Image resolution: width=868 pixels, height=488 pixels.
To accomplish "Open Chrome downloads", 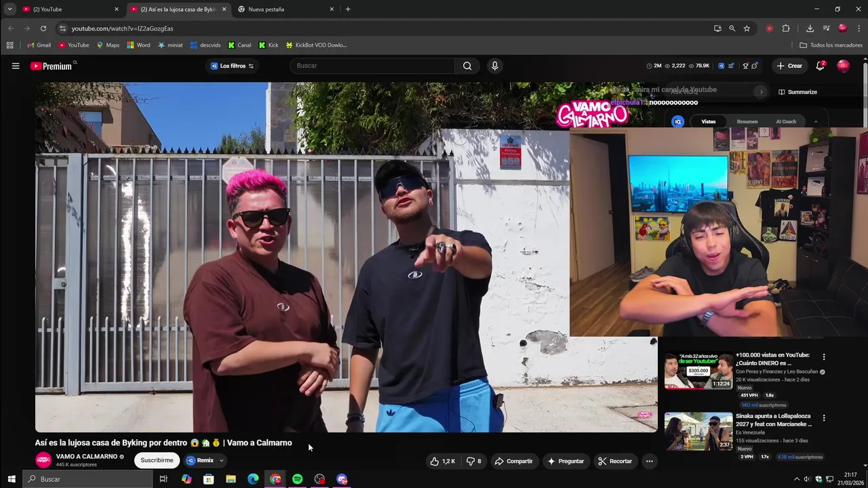I will click(x=810, y=28).
